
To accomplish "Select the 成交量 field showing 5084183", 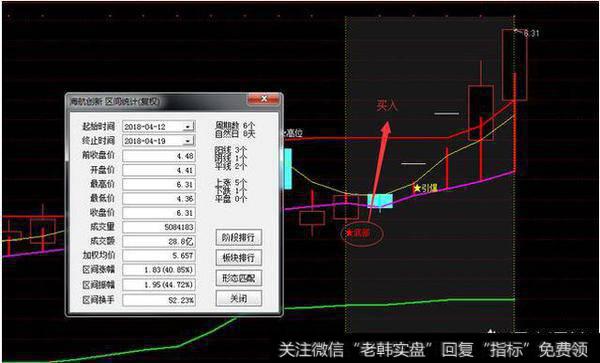I will [159, 227].
